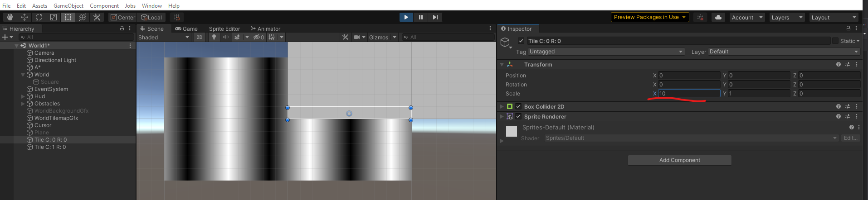
Task: Select the Rotate tool
Action: point(39,17)
